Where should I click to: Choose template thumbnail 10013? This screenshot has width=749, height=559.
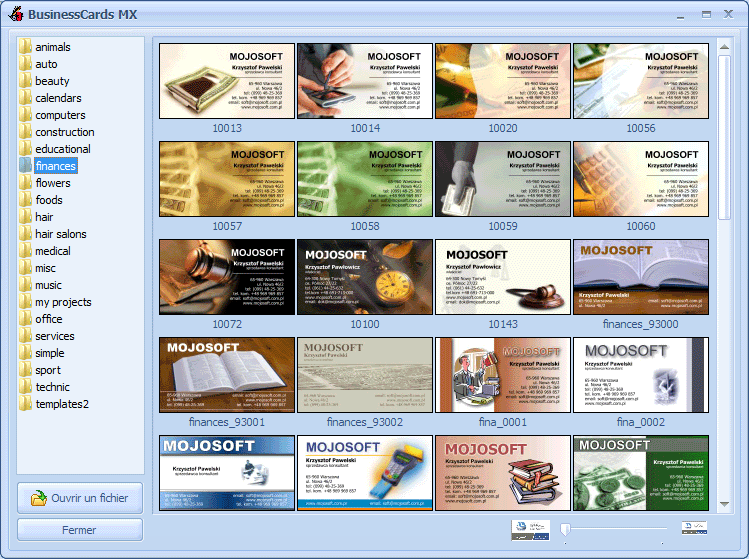coord(227,81)
